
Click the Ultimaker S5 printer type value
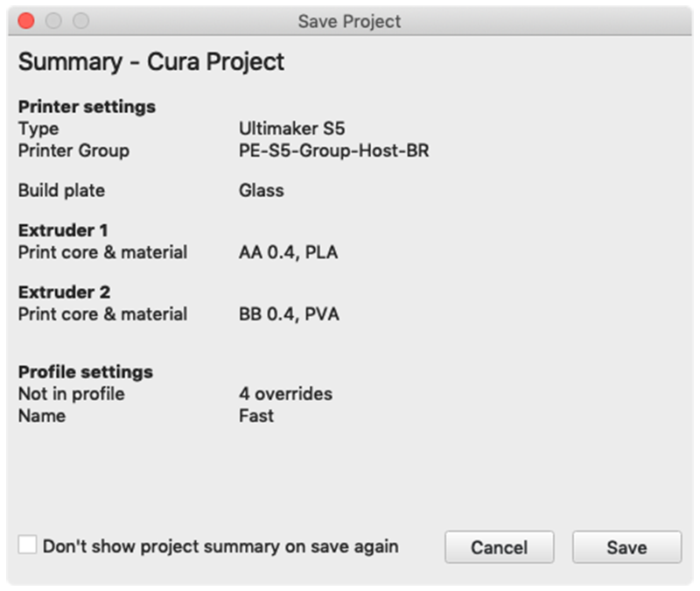(x=291, y=129)
